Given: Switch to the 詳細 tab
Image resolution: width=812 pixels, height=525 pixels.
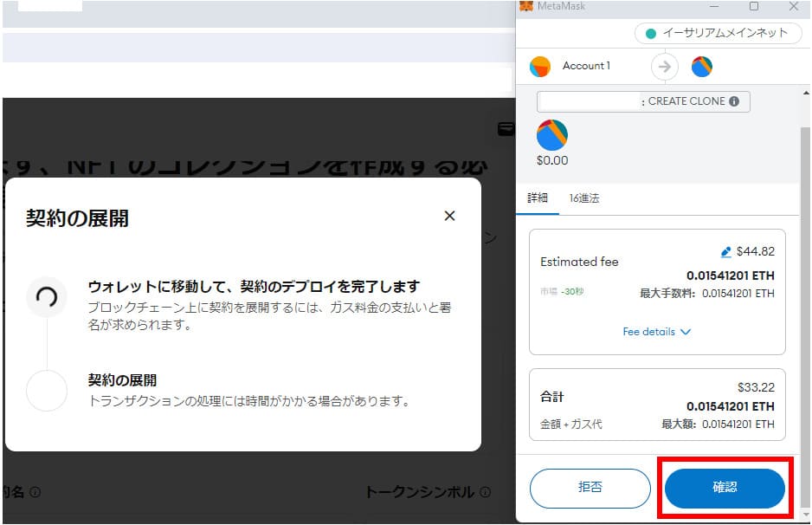Looking at the screenshot, I should (537, 198).
